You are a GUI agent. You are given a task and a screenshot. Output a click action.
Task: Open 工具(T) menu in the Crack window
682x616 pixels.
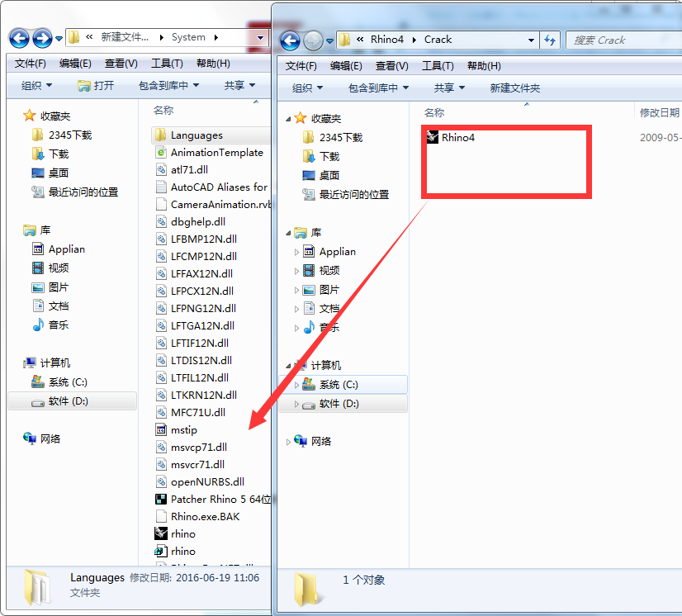click(x=438, y=66)
